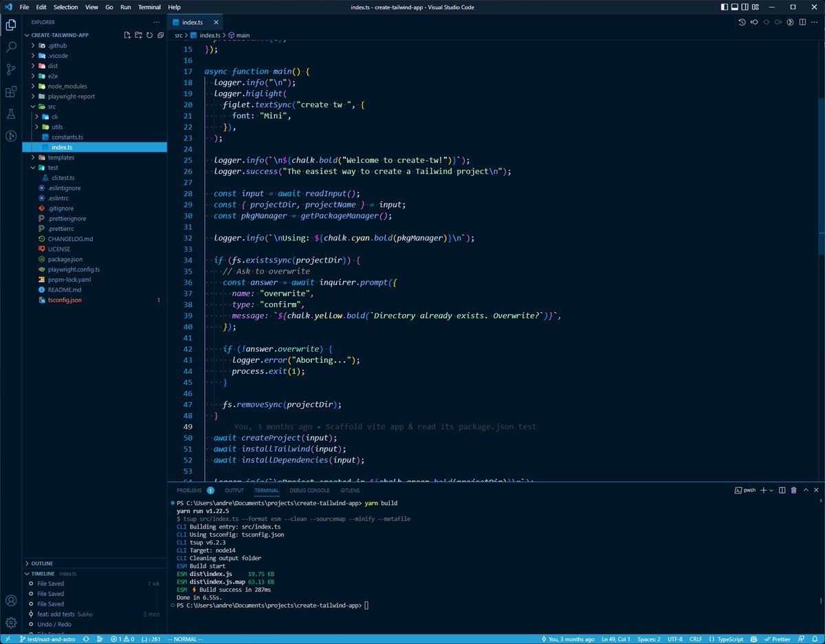Open the Source Control view
Viewport: 825px width, 644px height.
[x=10, y=69]
